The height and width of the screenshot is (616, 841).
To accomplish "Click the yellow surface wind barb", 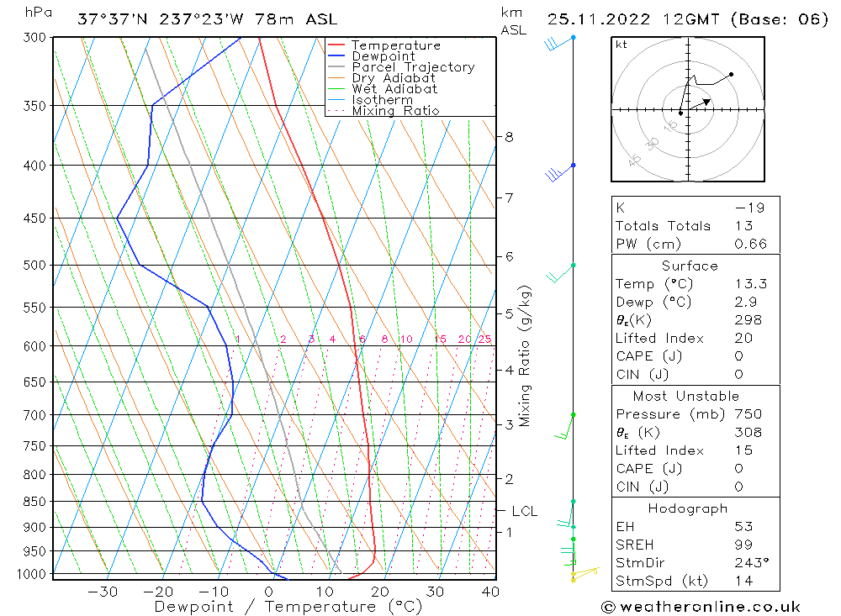I will coord(584,574).
